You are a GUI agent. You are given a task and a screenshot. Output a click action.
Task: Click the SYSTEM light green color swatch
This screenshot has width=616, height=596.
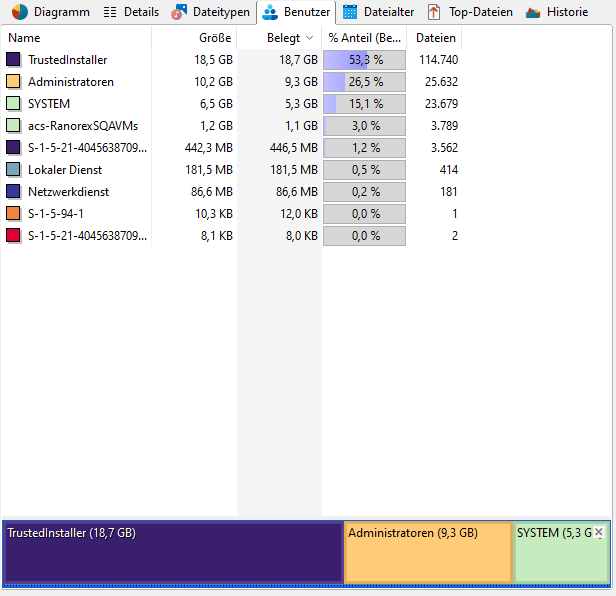tap(13, 104)
